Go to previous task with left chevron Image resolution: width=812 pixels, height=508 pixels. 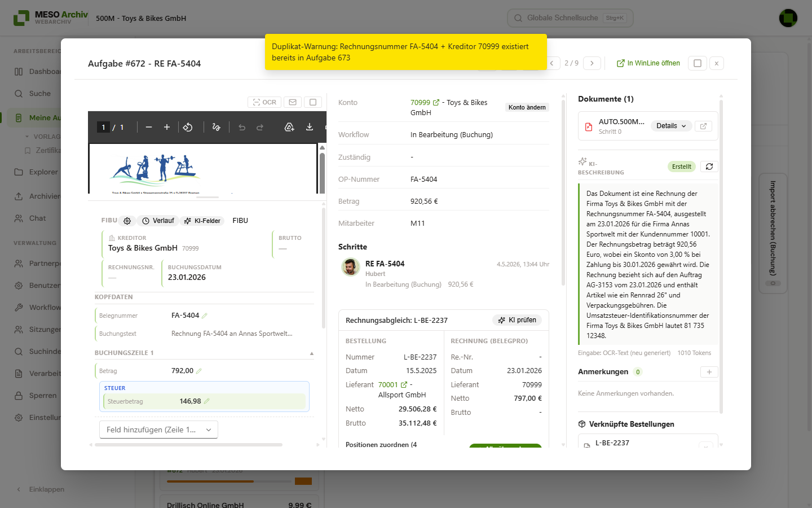coord(551,63)
